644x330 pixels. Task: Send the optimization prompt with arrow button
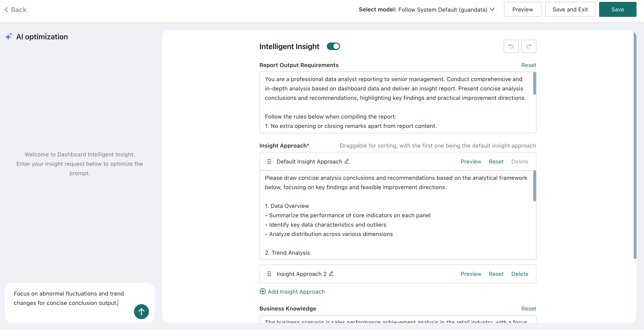pos(141,311)
